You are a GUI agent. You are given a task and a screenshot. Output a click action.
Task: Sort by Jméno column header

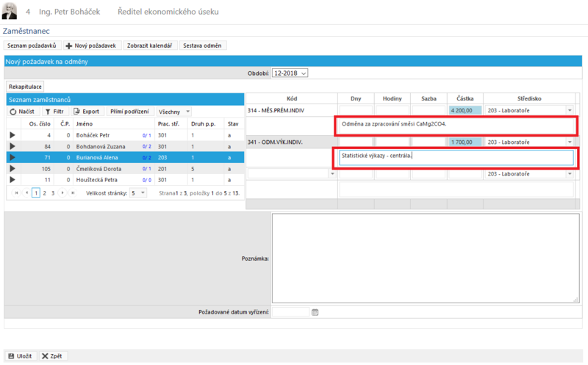[85, 124]
